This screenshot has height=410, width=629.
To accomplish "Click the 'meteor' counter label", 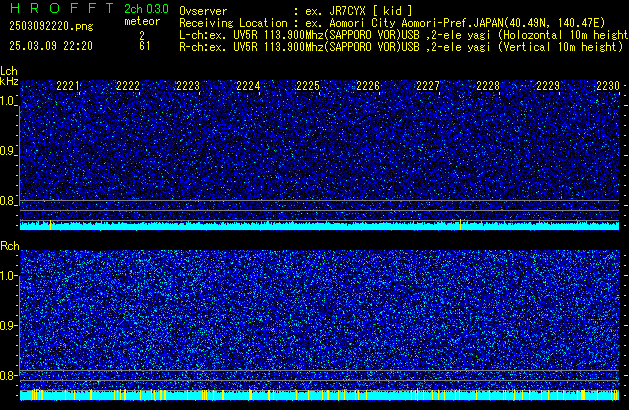I will point(142,21).
